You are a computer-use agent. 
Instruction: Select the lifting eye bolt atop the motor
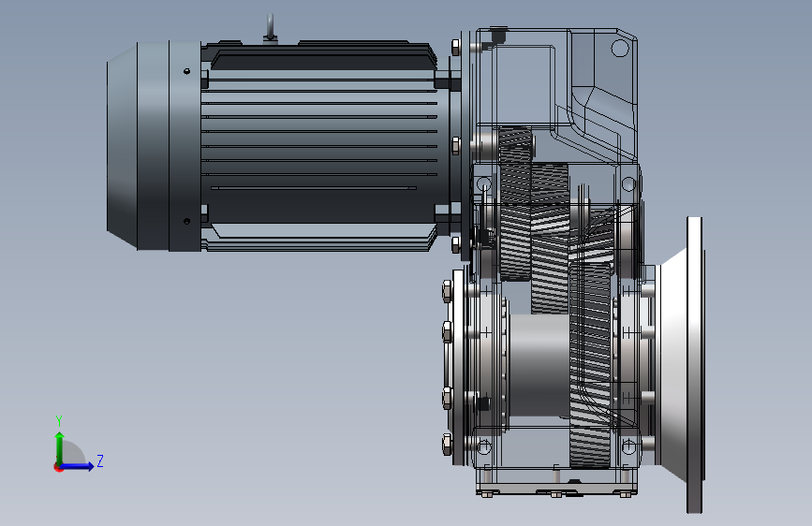tap(270, 28)
